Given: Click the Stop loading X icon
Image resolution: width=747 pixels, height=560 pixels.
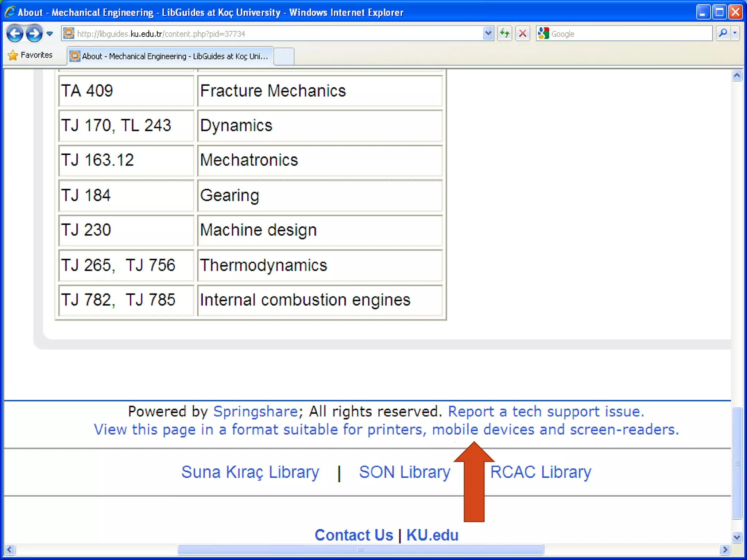Looking at the screenshot, I should 523,34.
